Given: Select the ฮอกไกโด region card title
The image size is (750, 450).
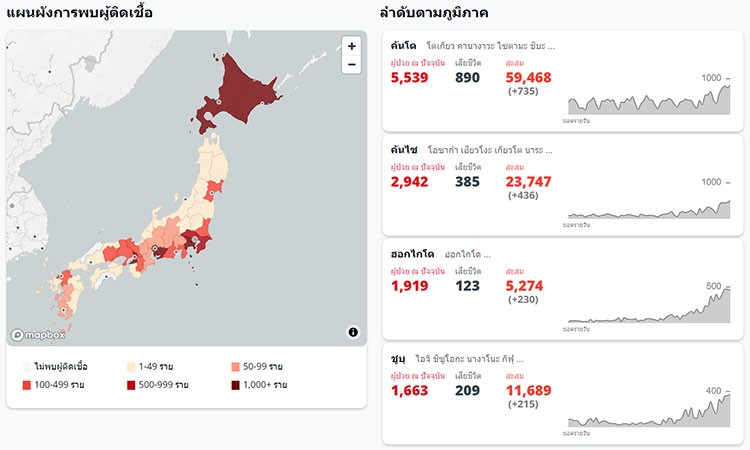Looking at the screenshot, I should click(x=412, y=254).
